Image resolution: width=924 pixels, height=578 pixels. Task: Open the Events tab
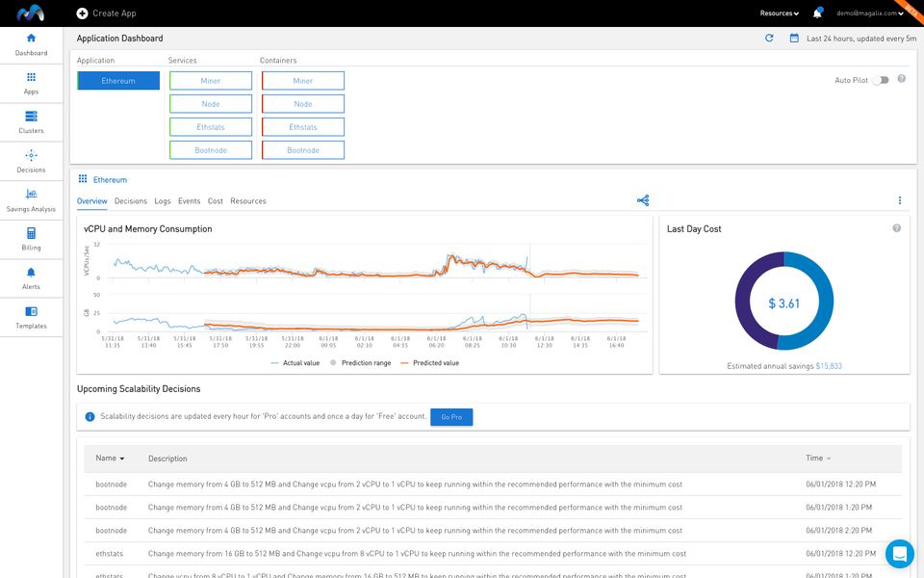(x=190, y=201)
